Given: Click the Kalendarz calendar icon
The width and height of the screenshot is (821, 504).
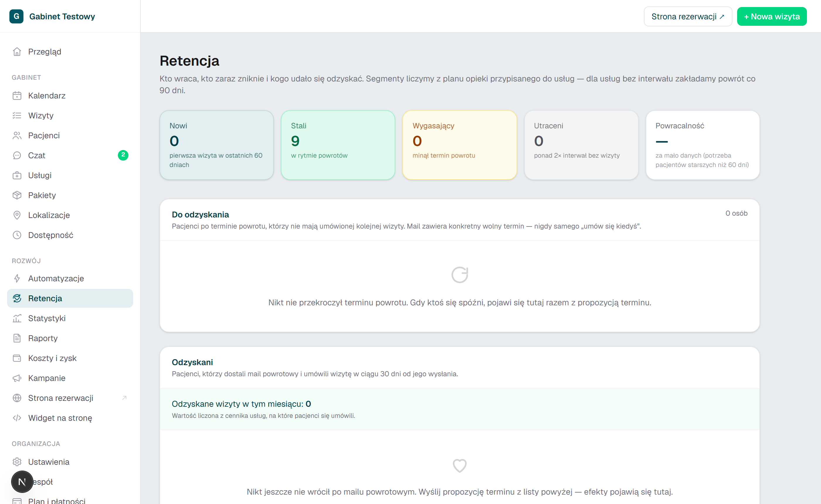Looking at the screenshot, I should point(17,96).
